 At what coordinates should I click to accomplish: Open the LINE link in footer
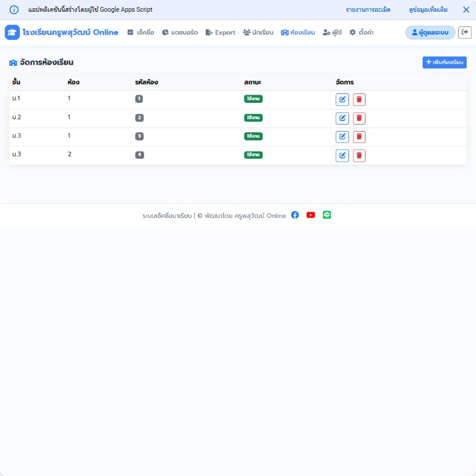coord(327,215)
